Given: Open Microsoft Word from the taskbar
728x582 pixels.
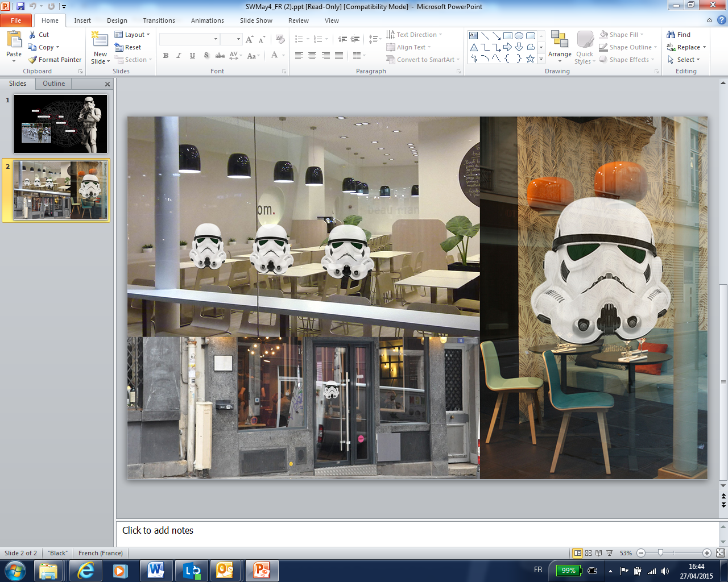Looking at the screenshot, I should coord(155,570).
